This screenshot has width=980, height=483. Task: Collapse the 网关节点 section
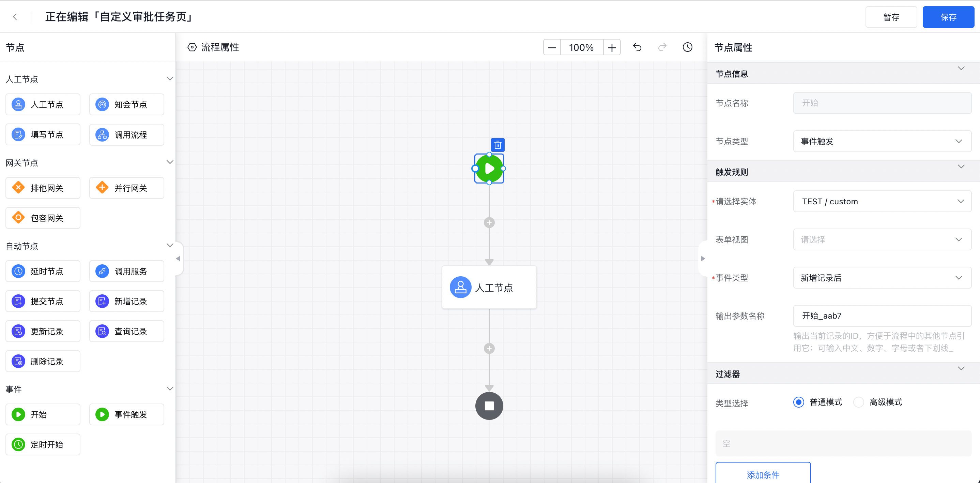coord(170,162)
